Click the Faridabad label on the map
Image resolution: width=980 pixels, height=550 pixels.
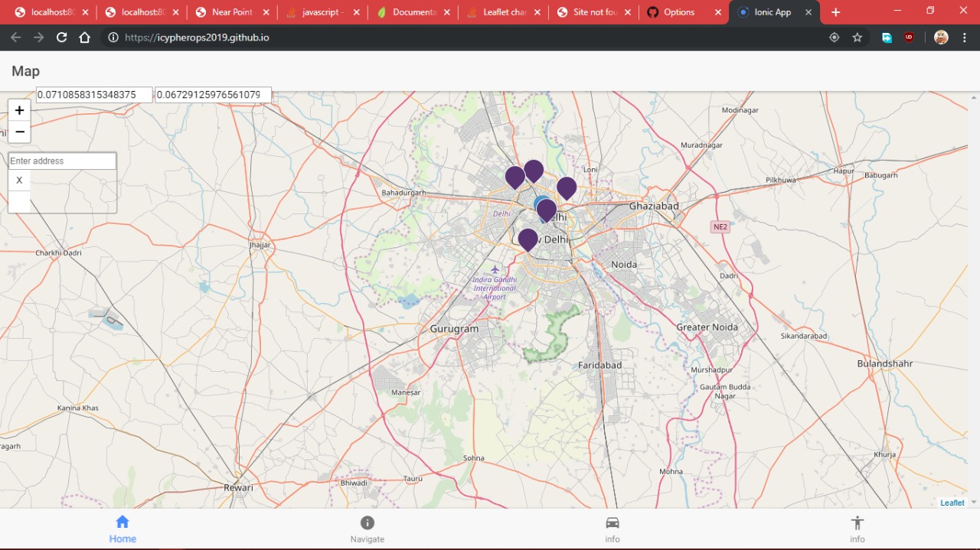[599, 365]
